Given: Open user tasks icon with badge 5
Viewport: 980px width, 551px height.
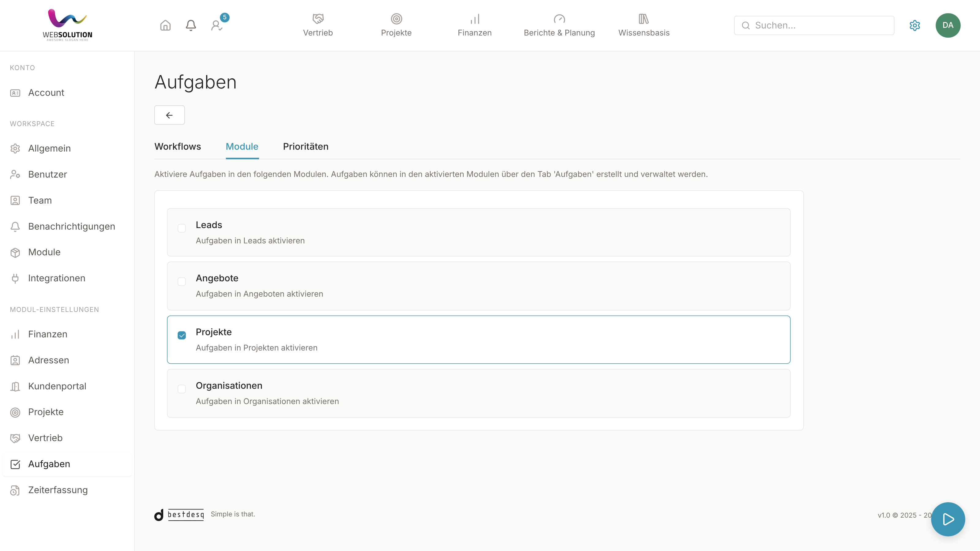Looking at the screenshot, I should 217,25.
